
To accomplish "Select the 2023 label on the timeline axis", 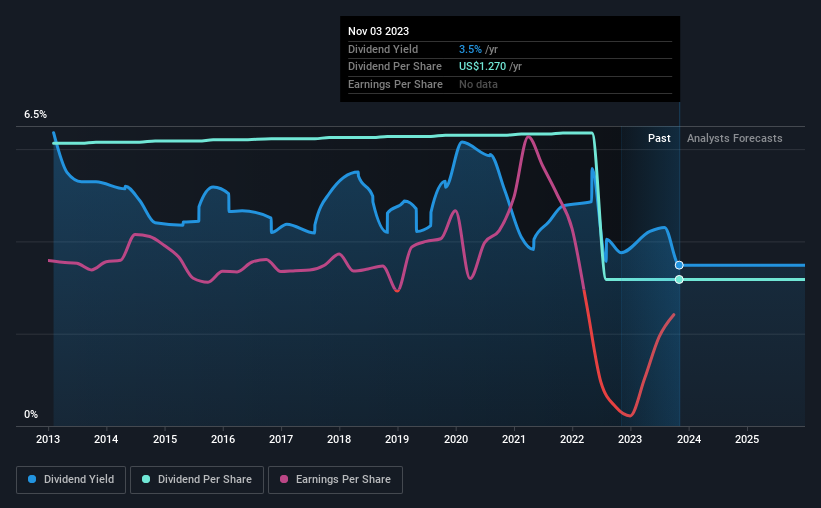I will [630, 439].
